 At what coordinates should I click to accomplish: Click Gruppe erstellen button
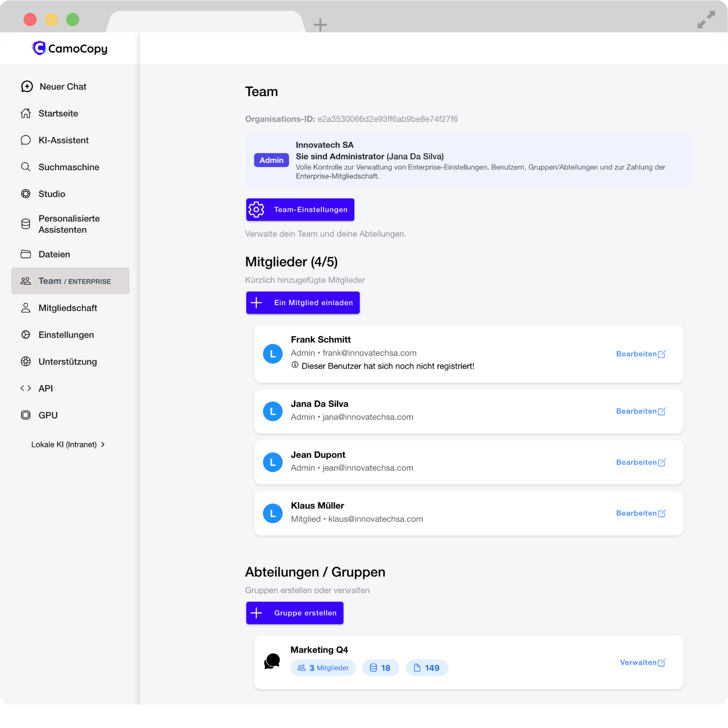[x=295, y=613]
